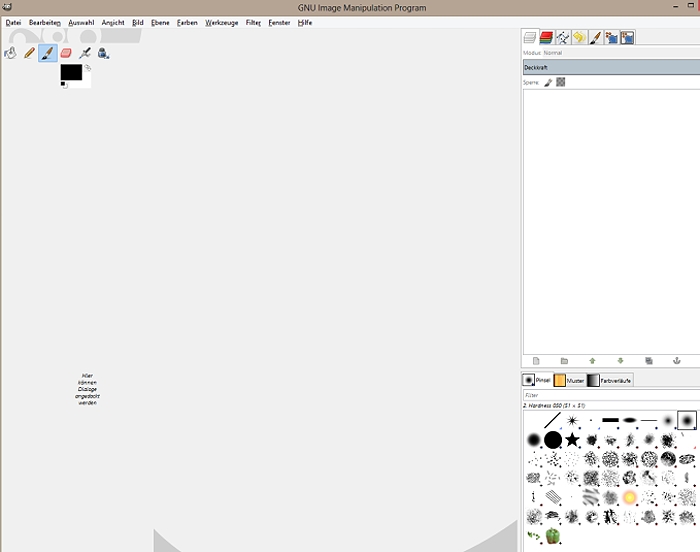700x552 pixels.
Task: Select the Pencil tool
Action: click(x=29, y=53)
